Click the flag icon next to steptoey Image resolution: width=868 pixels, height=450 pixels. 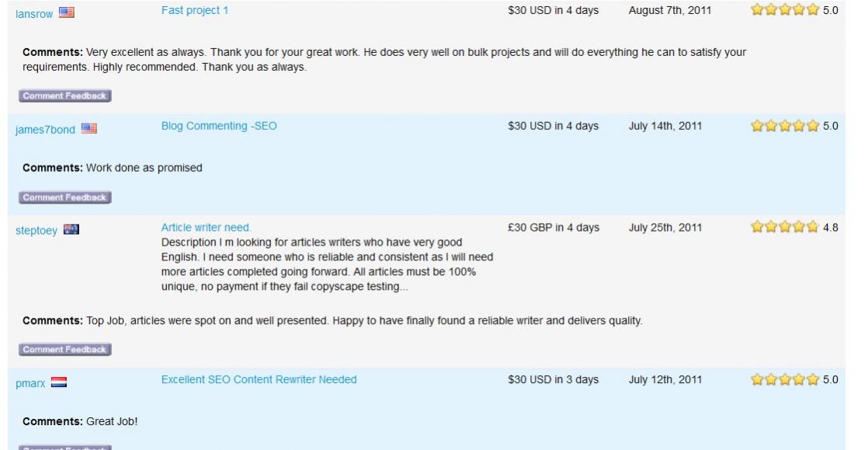point(71,230)
